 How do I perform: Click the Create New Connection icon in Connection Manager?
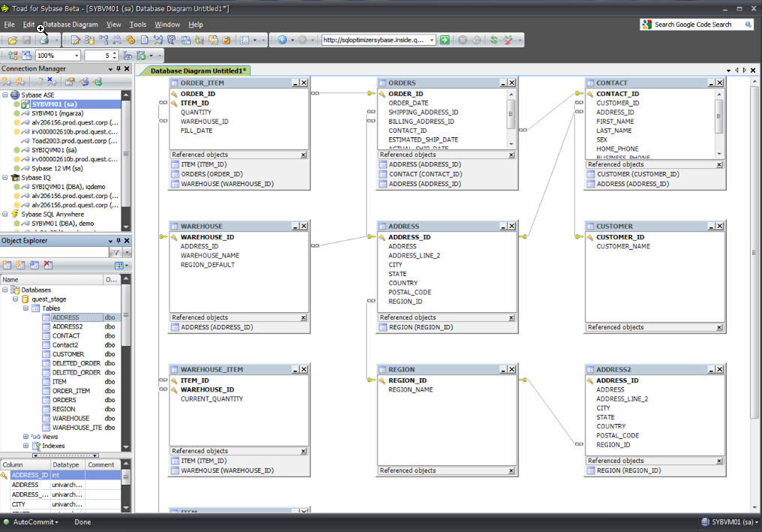pyautogui.click(x=8, y=82)
